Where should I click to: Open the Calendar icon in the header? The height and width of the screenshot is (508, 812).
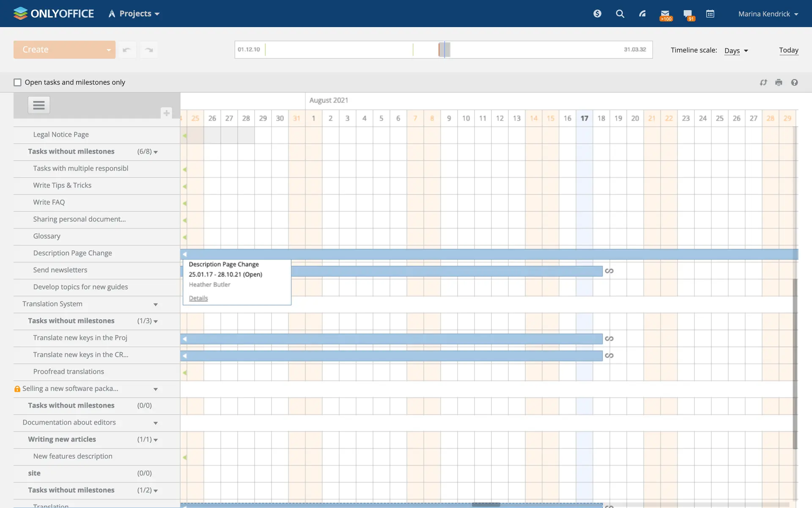point(711,14)
